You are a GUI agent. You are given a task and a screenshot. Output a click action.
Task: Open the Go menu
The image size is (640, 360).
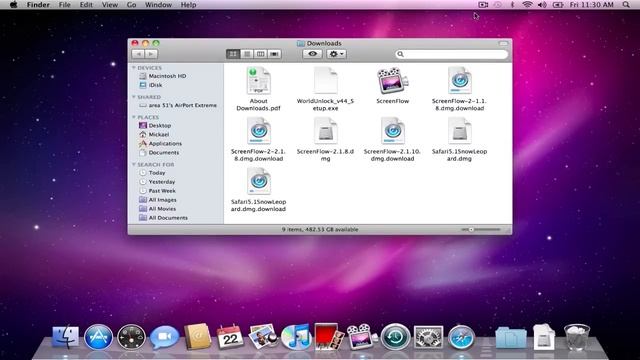(131, 5)
